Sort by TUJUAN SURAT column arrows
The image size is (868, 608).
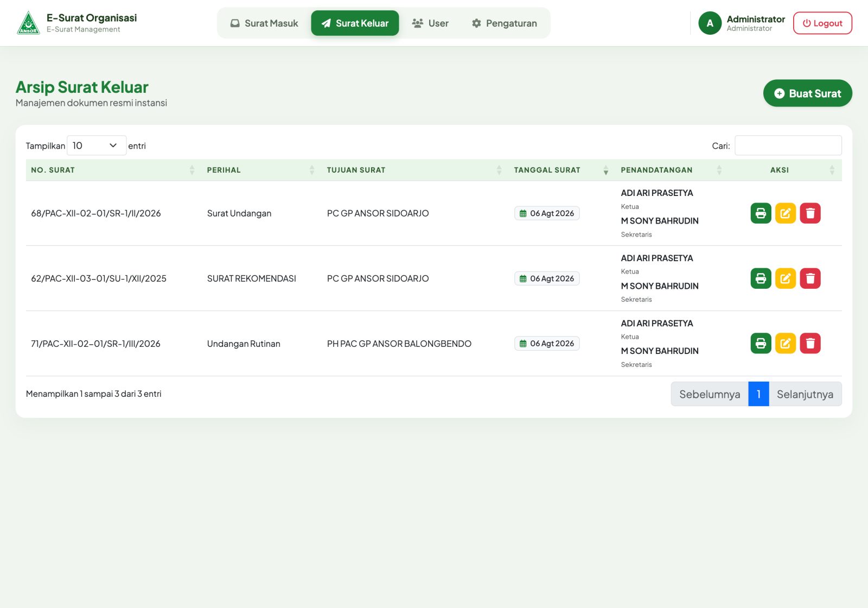tap(499, 170)
